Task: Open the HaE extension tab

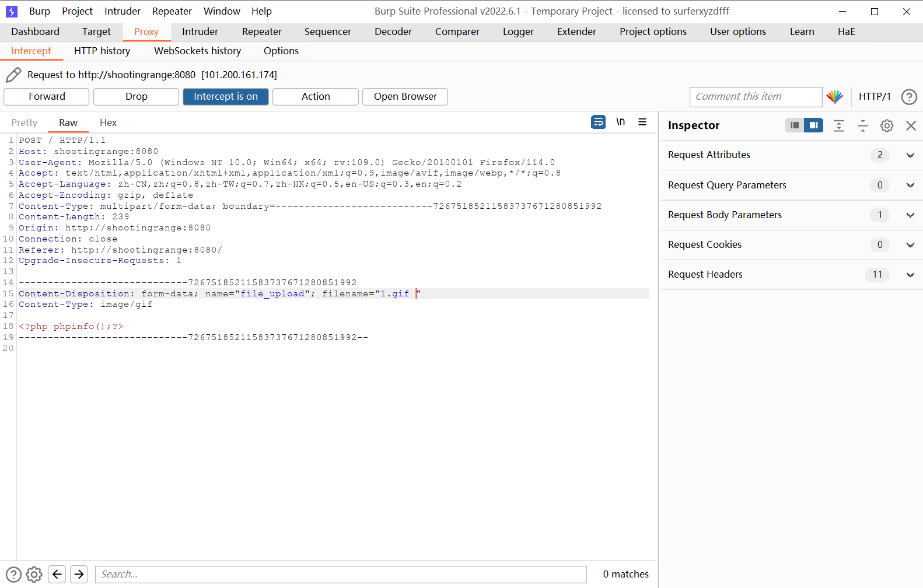Action: [x=847, y=32]
